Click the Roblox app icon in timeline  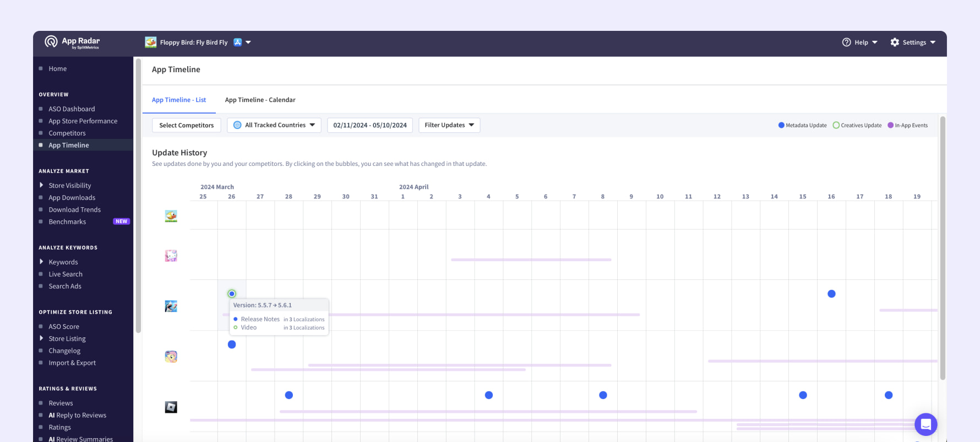(171, 407)
